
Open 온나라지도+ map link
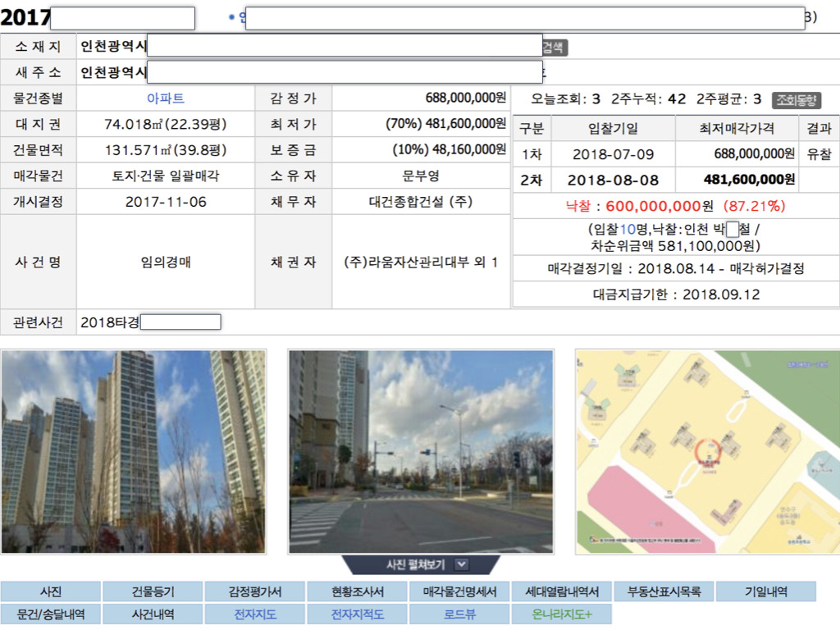click(562, 614)
